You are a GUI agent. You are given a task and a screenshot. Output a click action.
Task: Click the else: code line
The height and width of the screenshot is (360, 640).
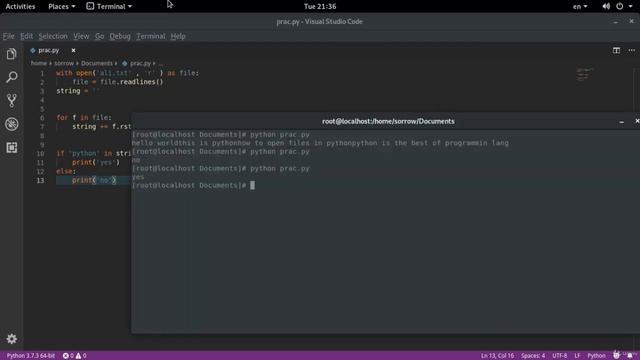[x=66, y=171]
